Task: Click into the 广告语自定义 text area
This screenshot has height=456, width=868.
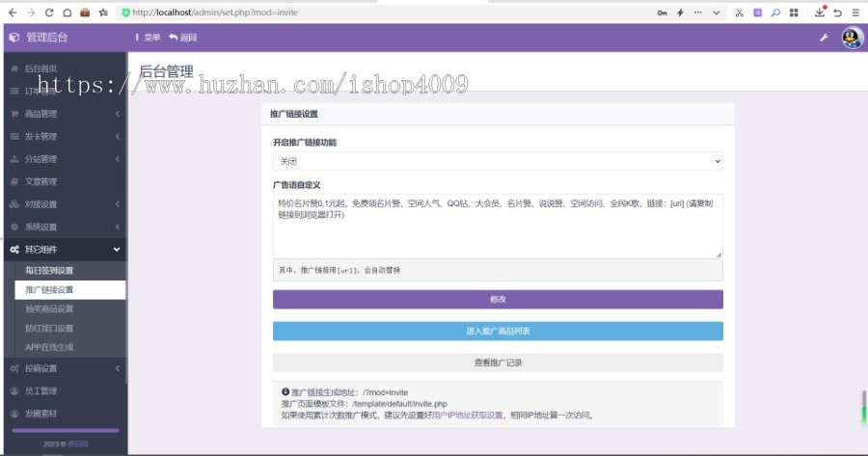Action: point(498,226)
